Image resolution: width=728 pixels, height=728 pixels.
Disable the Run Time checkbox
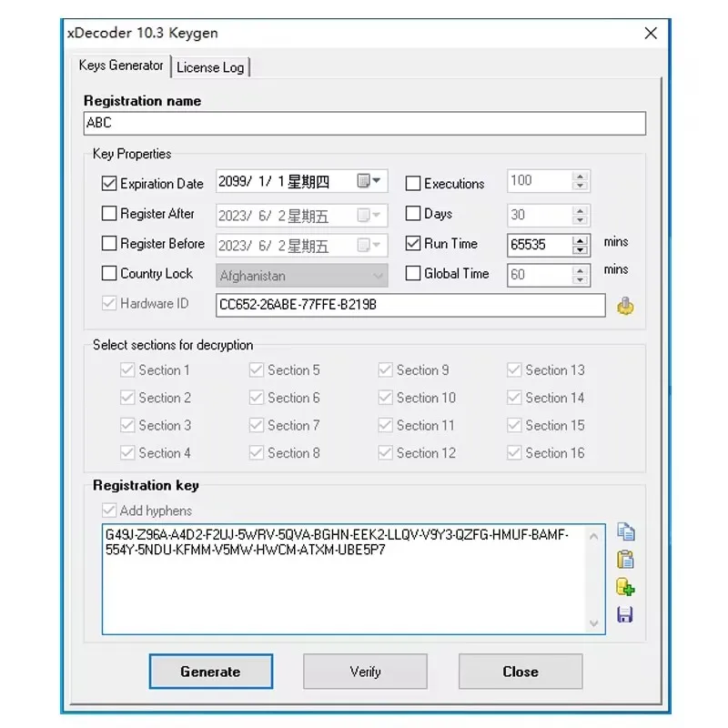tap(413, 243)
